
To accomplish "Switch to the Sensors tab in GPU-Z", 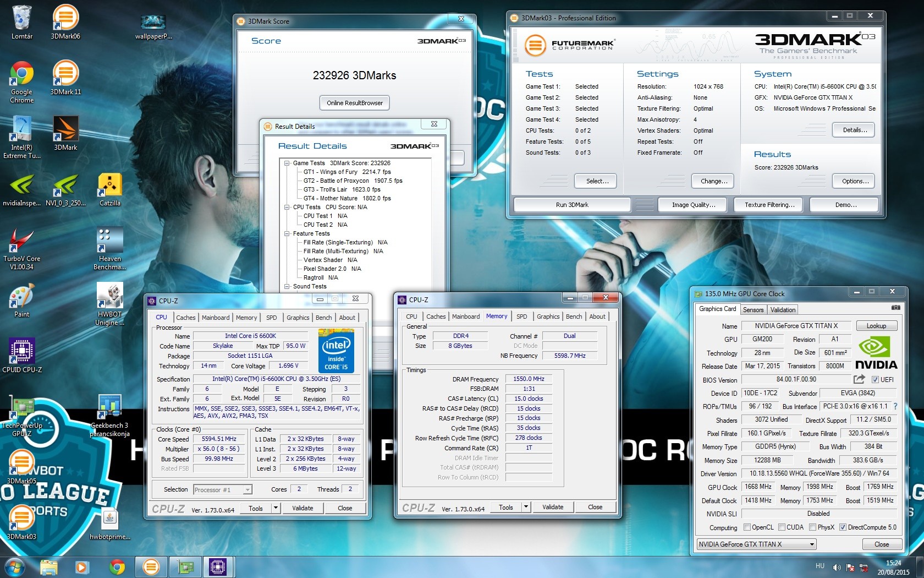I will pyautogui.click(x=753, y=310).
